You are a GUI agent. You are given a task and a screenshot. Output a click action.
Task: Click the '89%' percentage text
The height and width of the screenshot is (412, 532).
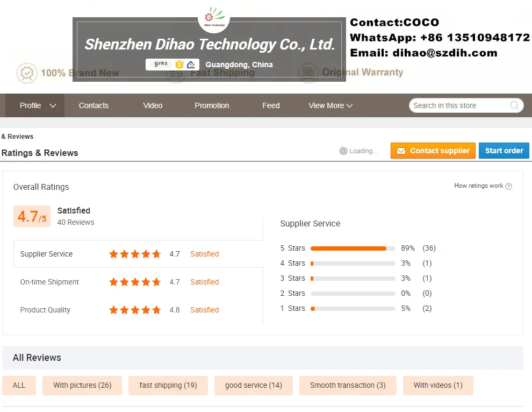[407, 248]
